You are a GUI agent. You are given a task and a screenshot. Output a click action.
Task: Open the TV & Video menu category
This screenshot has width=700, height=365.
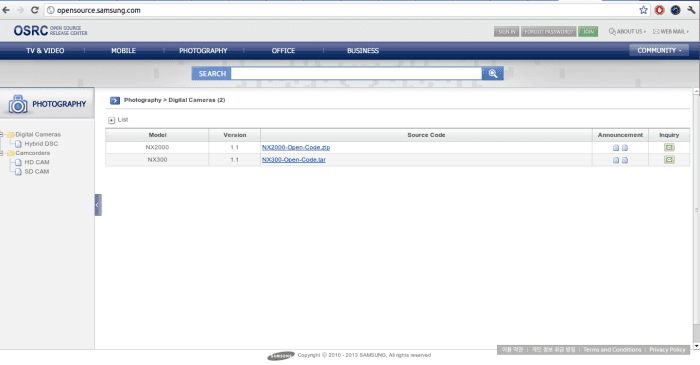tap(45, 51)
